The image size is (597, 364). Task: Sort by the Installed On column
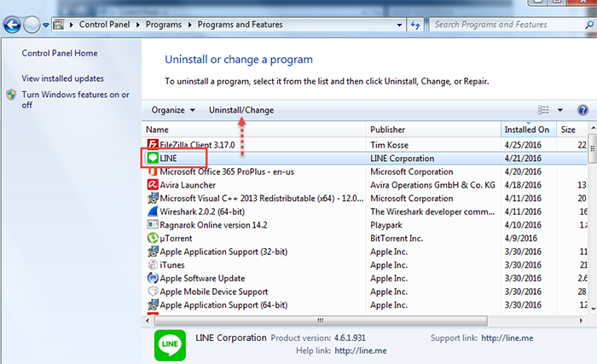point(529,130)
